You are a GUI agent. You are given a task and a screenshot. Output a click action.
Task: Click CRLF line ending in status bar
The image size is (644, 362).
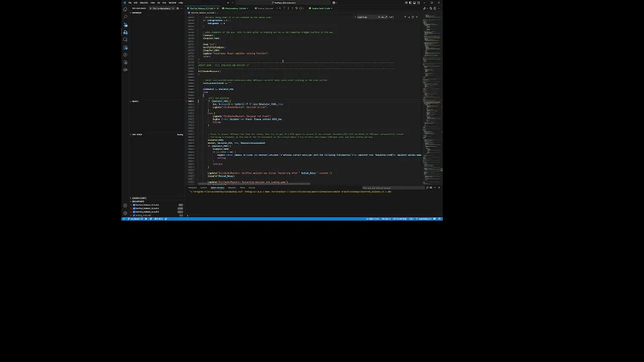(411, 219)
